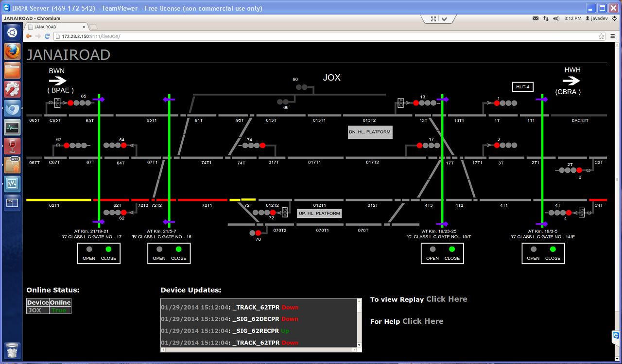Select the JANAIROAD browser tab
Image resolution: width=622 pixels, height=364 pixels.
tap(56, 27)
